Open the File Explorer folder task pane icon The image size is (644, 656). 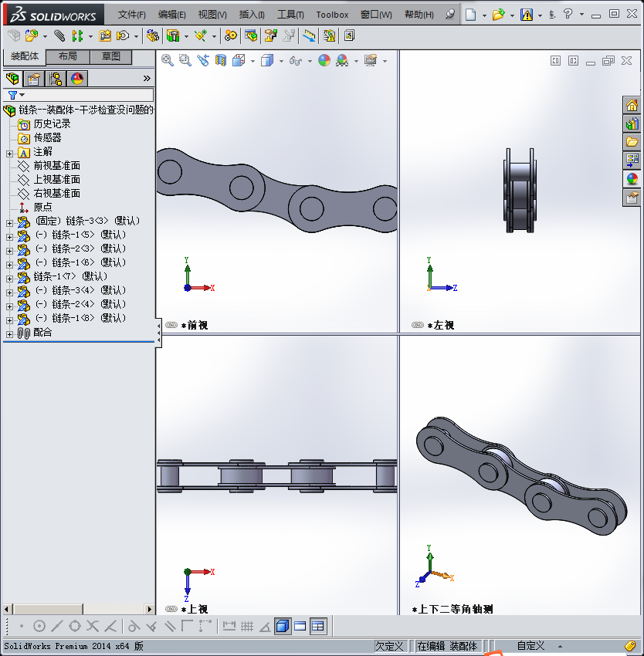tap(632, 142)
